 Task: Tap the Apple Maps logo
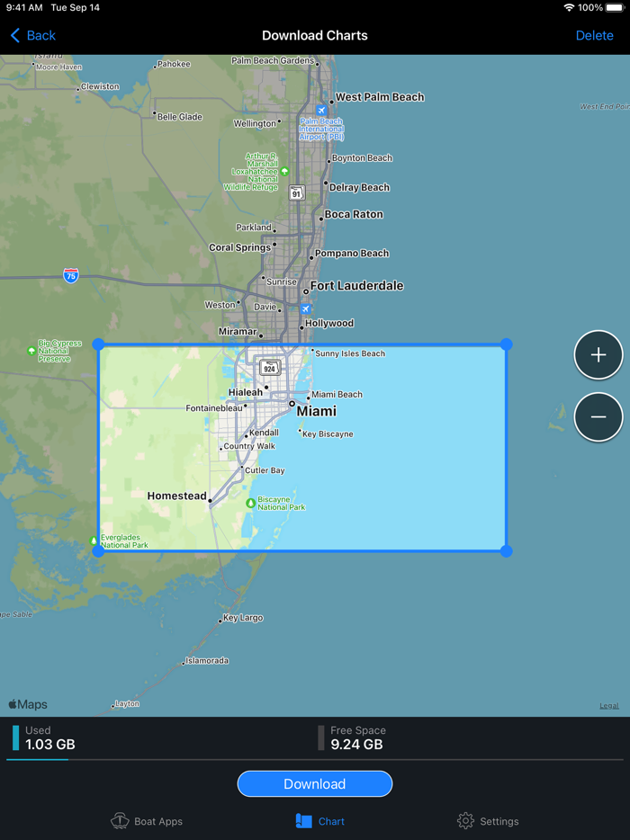point(28,704)
